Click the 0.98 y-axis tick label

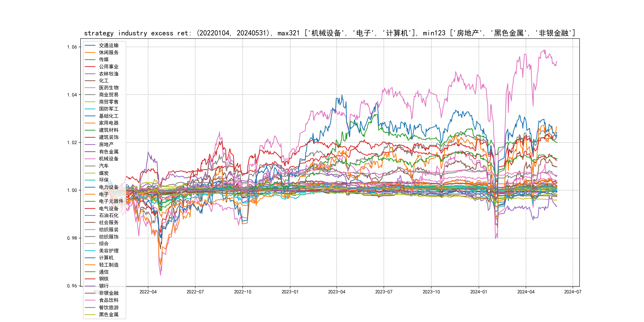(x=72, y=238)
